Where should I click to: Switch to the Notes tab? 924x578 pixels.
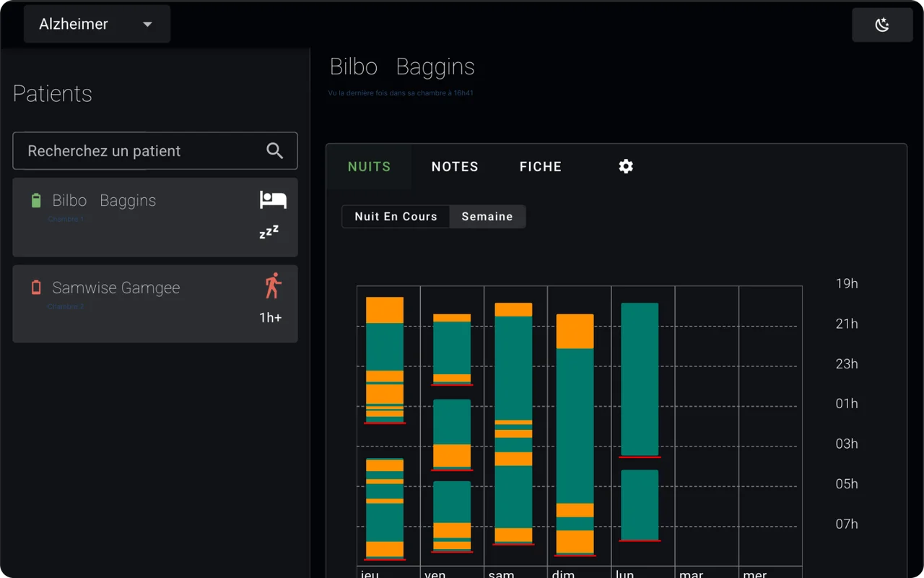click(x=455, y=167)
